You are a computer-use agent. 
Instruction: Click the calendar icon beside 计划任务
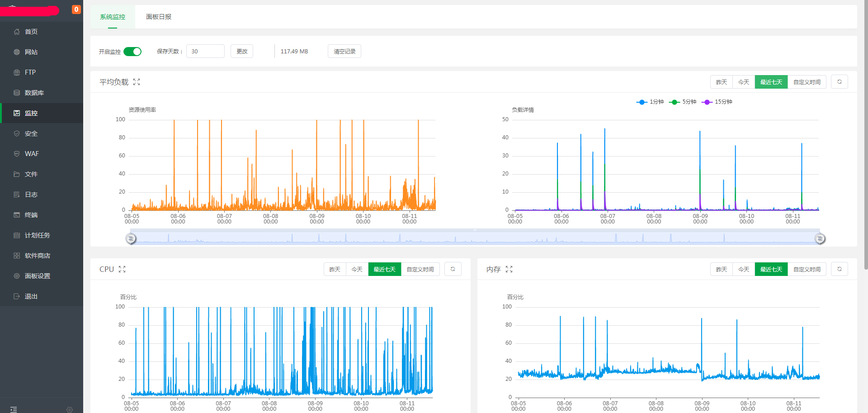(17, 235)
